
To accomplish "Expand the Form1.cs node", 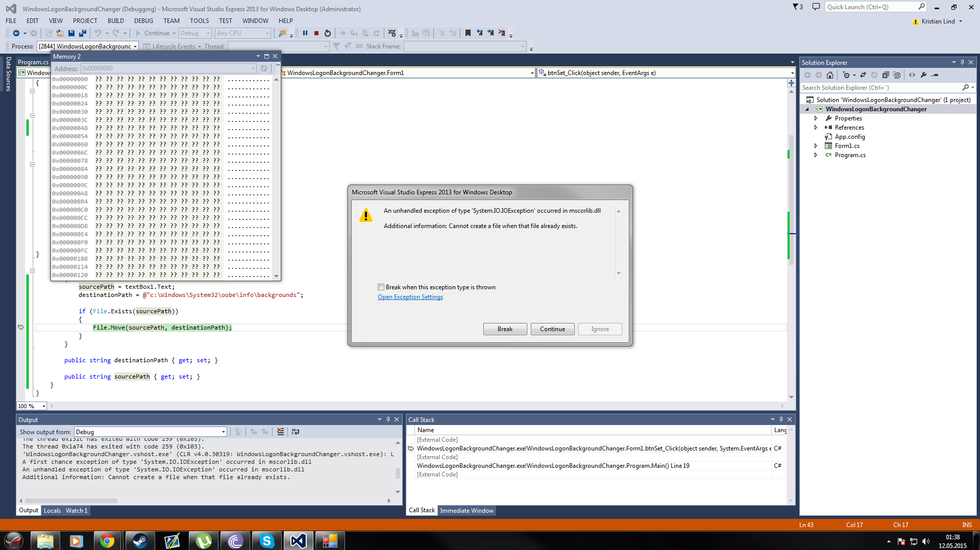I will tap(816, 146).
